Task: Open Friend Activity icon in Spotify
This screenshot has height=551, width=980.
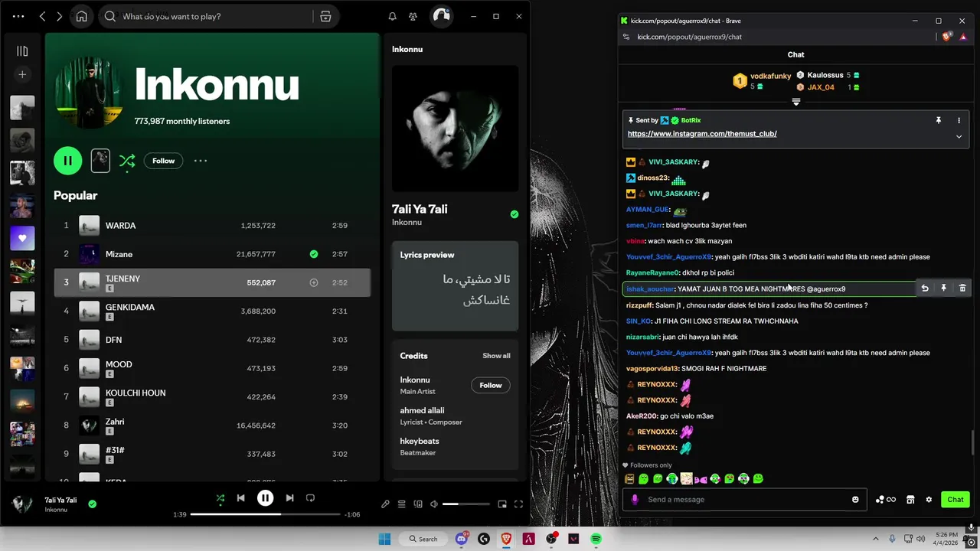Action: [x=413, y=16]
